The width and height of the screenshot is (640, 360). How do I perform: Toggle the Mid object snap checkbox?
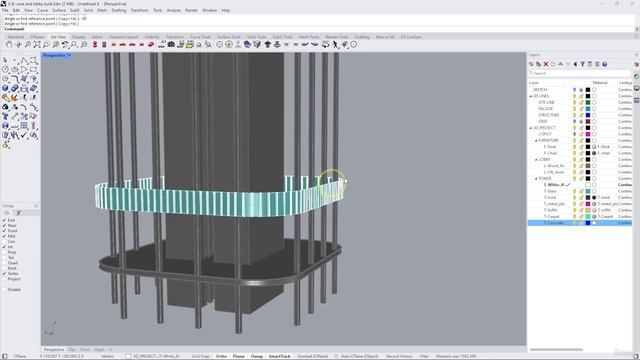[x=4, y=236]
